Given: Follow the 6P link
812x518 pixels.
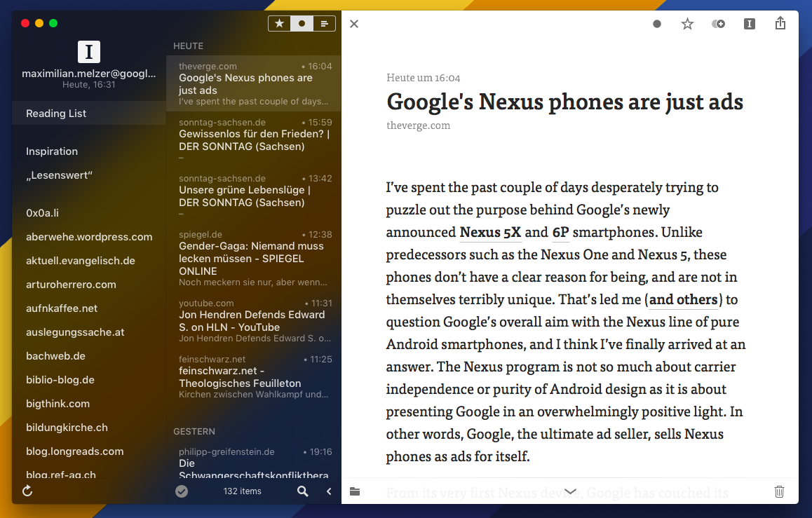Looking at the screenshot, I should (x=560, y=232).
